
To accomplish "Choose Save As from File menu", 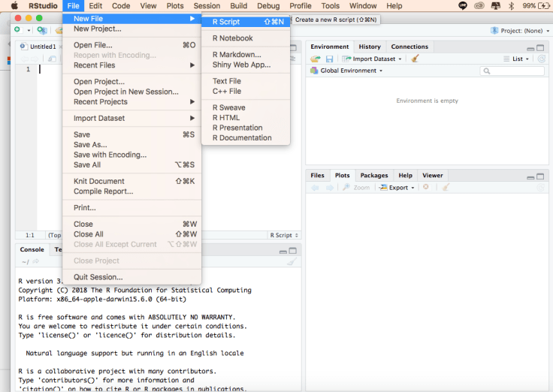I will pyautogui.click(x=132, y=144).
